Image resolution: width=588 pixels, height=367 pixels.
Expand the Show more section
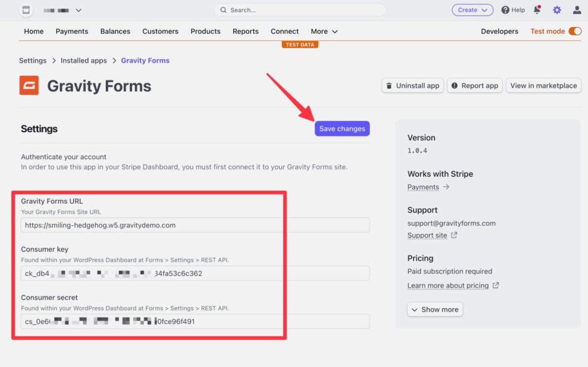tap(435, 309)
